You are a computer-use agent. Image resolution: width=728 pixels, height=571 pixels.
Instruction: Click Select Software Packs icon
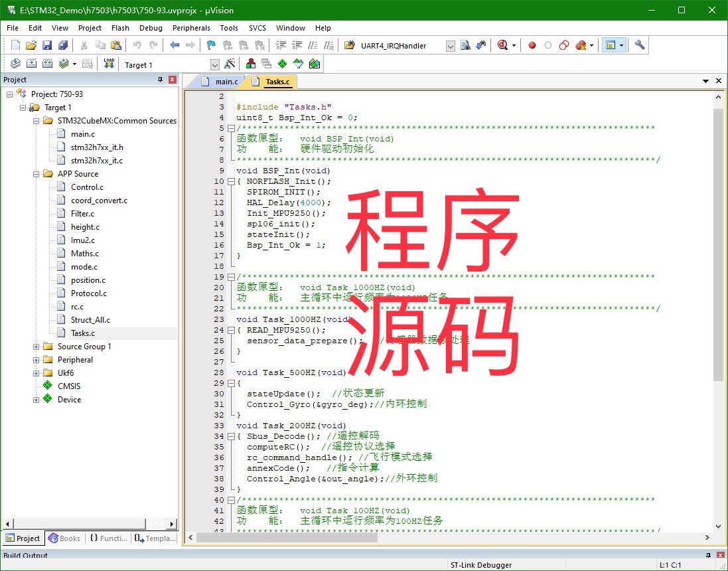(x=299, y=64)
